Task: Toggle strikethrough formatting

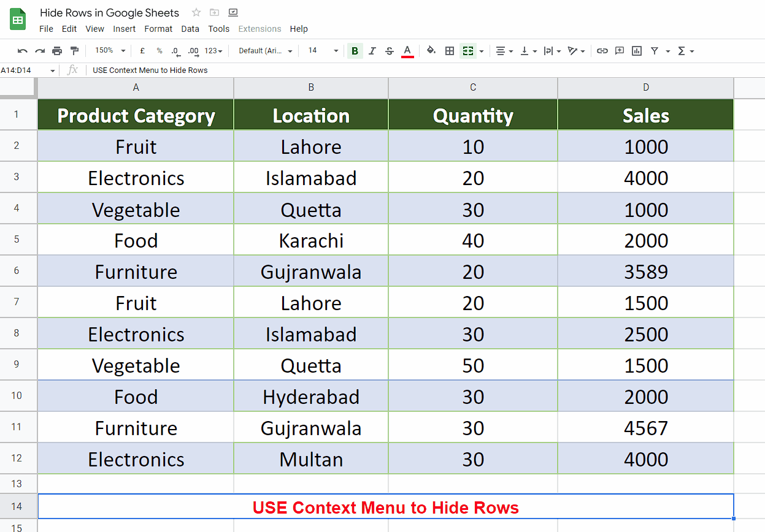Action: tap(389, 51)
